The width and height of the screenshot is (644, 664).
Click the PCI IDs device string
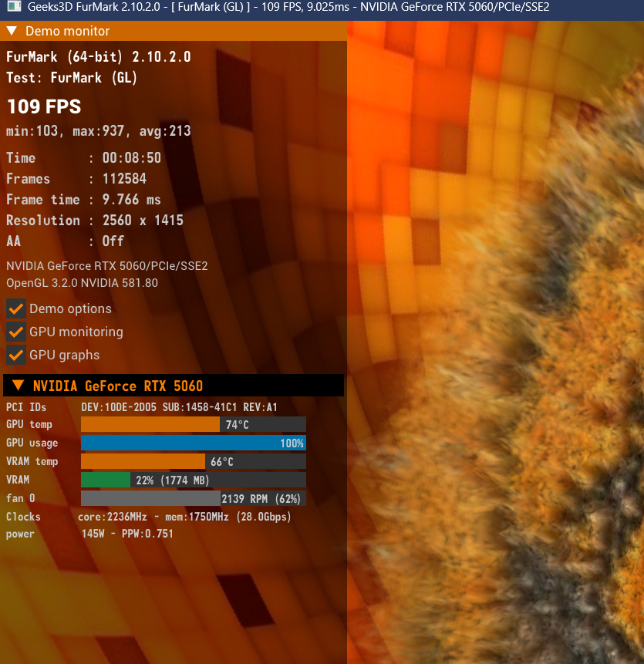click(179, 406)
